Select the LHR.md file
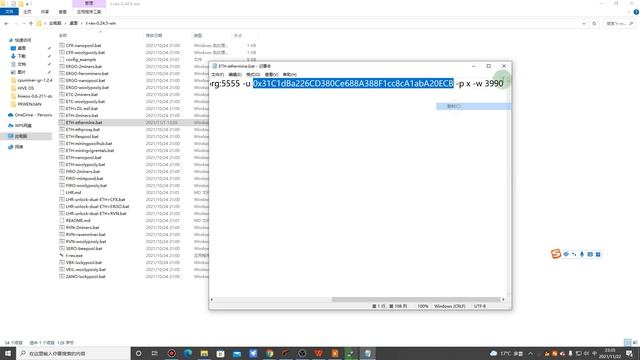640x360 pixels. tap(73, 192)
